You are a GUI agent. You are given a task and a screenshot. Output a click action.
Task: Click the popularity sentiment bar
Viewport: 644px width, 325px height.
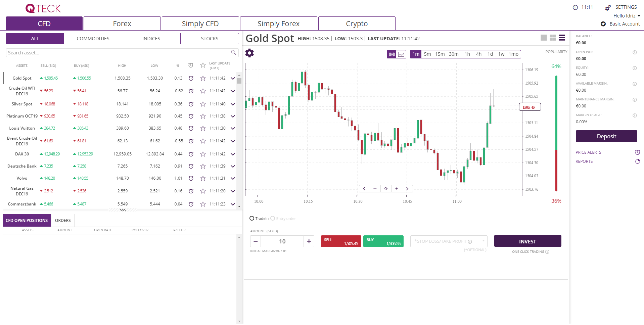pos(556,133)
